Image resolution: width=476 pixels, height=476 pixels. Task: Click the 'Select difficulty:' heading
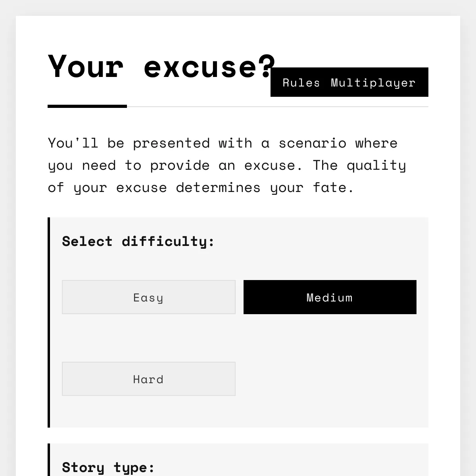[x=138, y=241]
